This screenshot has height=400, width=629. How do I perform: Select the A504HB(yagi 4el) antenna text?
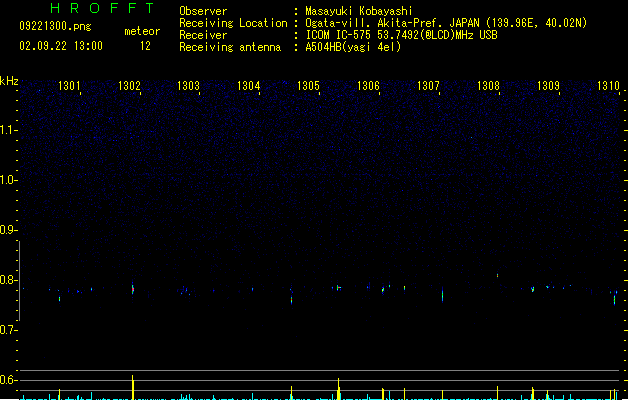point(353,47)
